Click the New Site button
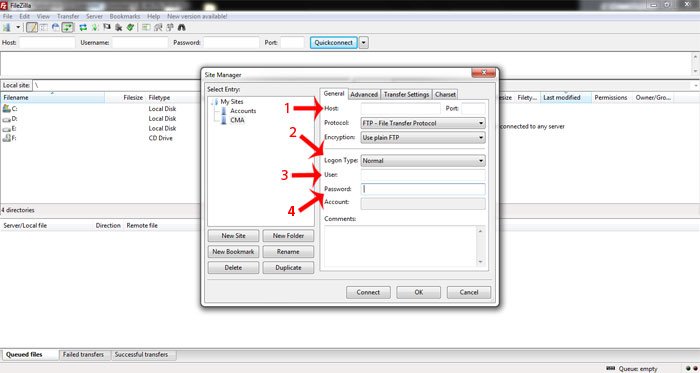 click(x=233, y=236)
